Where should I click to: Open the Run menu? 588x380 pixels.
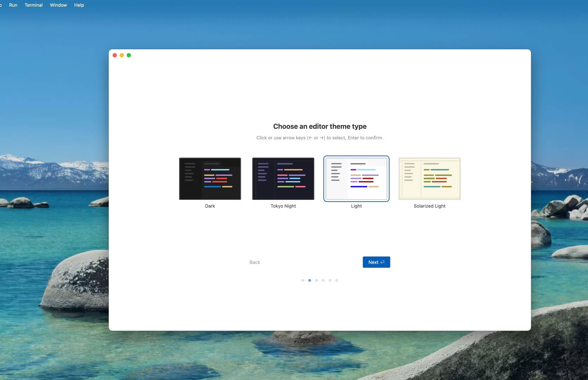click(x=13, y=5)
